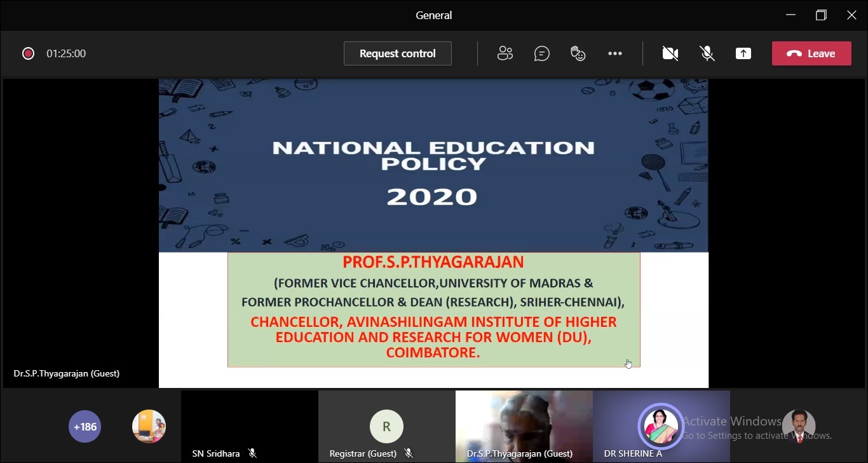Click the 2020 text on slide

tap(432, 197)
